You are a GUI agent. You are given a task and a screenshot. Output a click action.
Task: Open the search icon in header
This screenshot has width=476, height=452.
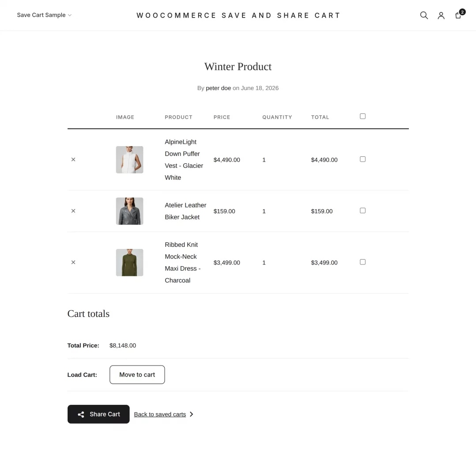[424, 15]
